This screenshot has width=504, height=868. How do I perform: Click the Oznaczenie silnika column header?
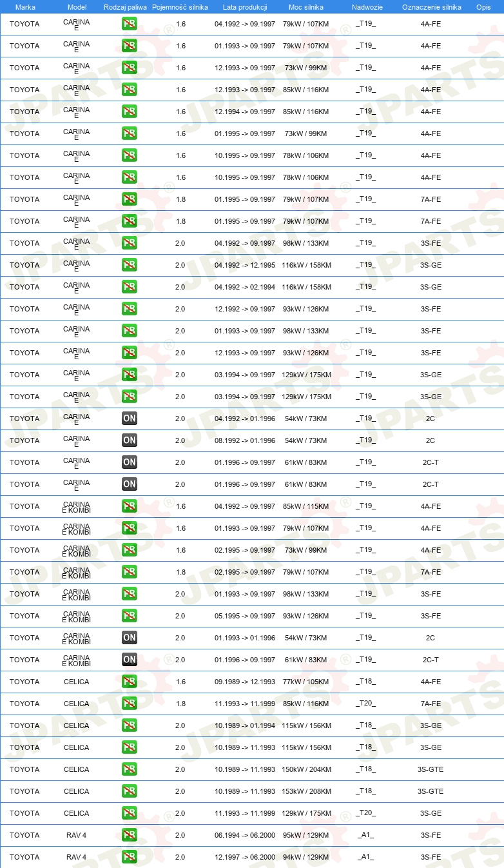[431, 7]
